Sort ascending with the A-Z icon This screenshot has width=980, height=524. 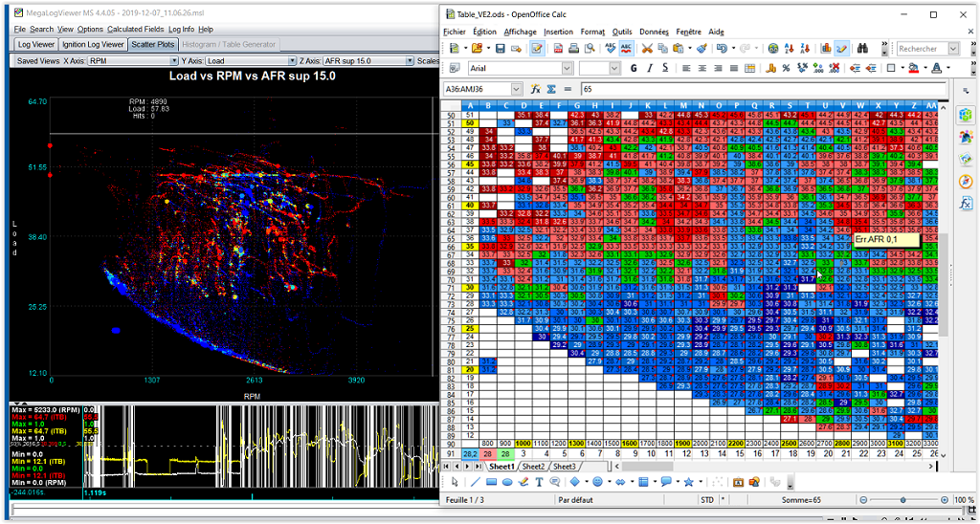tap(790, 48)
